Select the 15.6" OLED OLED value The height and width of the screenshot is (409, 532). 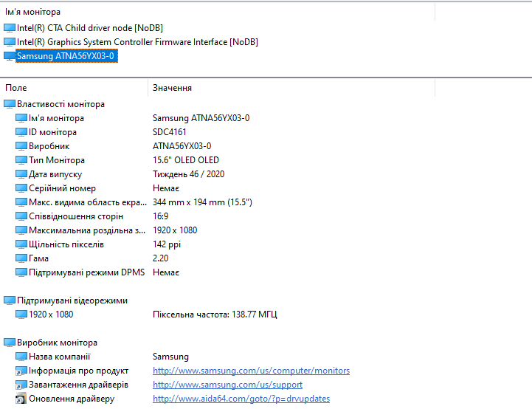pos(186,160)
